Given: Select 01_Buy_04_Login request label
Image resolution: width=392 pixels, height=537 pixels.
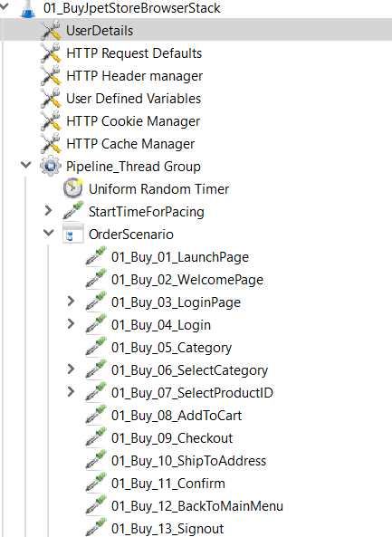Looking at the screenshot, I should tap(161, 325).
